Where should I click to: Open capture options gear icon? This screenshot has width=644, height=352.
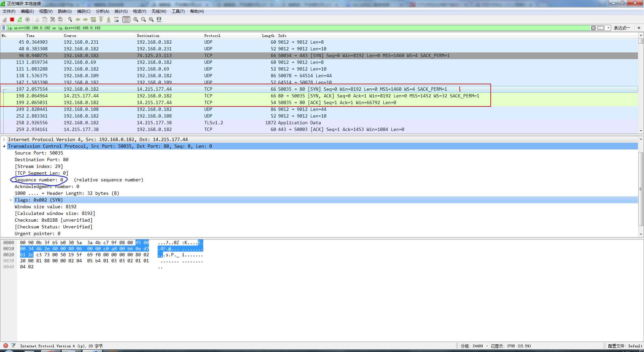click(28, 19)
